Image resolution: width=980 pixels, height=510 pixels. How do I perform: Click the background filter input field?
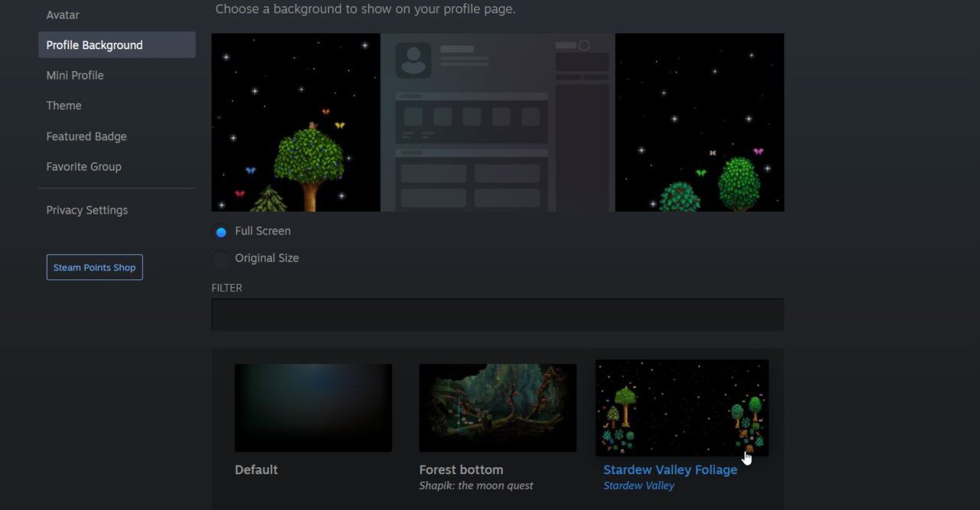498,314
